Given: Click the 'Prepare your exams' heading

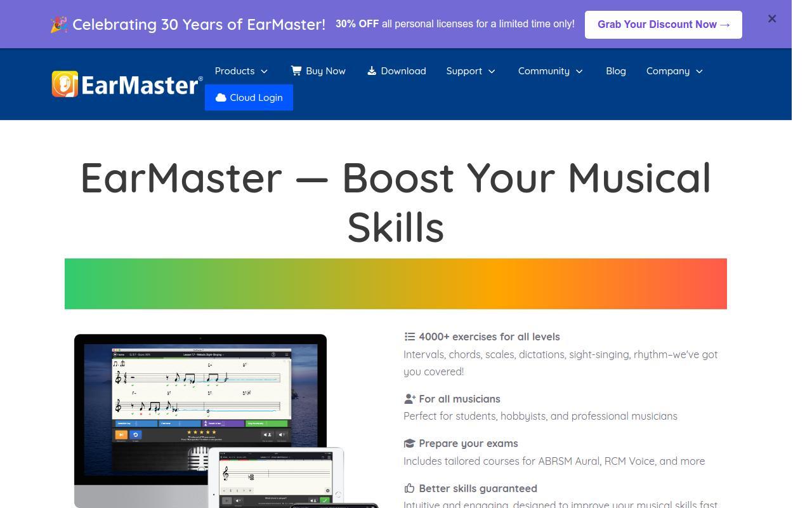Looking at the screenshot, I should point(468,443).
